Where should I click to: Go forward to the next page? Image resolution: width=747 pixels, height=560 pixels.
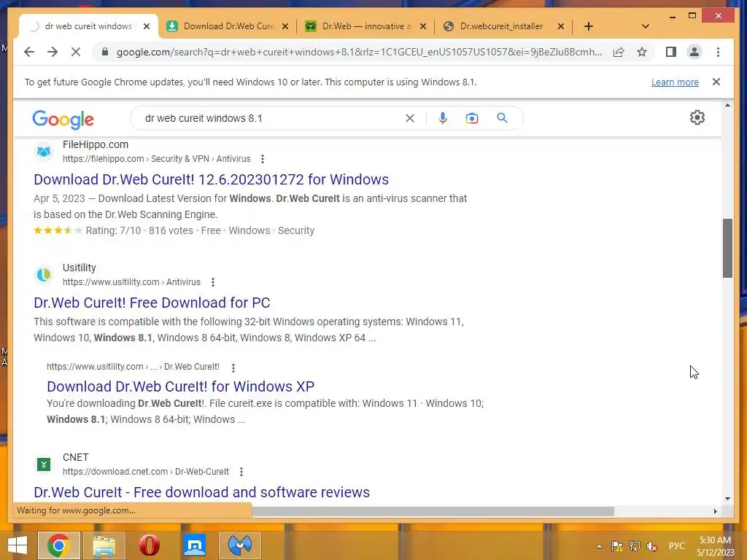pos(53,52)
